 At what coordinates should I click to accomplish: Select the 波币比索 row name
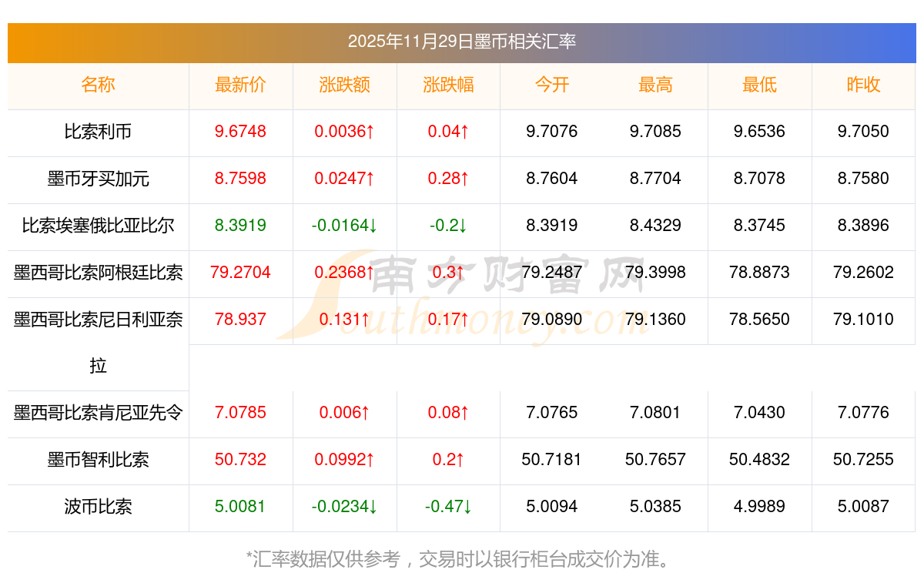coord(98,507)
